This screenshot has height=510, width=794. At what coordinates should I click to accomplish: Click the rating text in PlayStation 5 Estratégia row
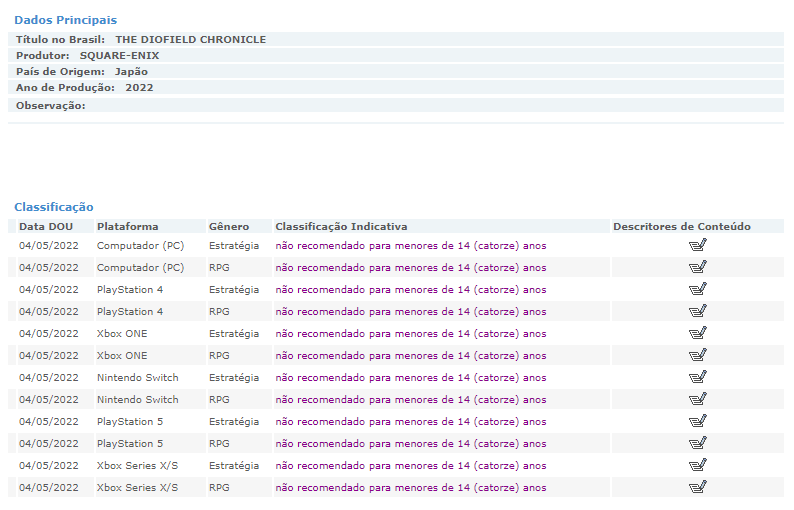411,422
